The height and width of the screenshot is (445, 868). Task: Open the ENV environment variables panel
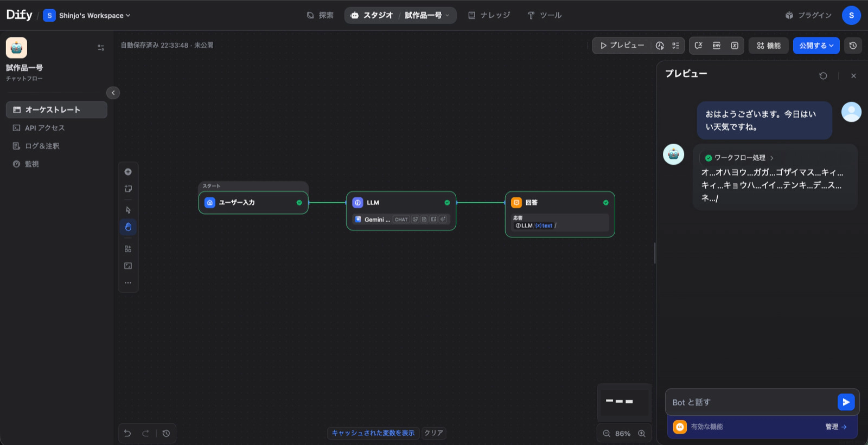(717, 46)
